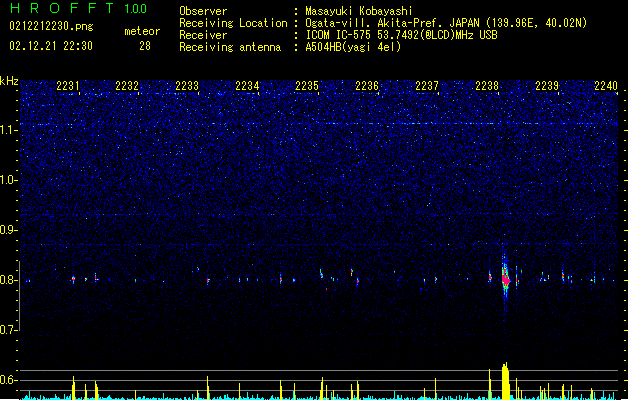Click the 2232 time marker
Viewport: 629px width, 400px height.
pos(127,86)
